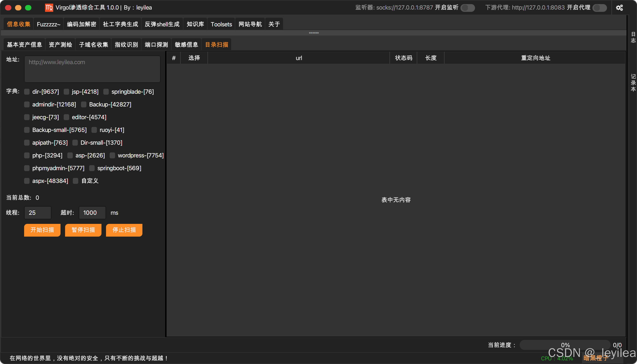The width and height of the screenshot is (637, 364).
Task: Click the CPU usage indicator
Action: coord(557,359)
